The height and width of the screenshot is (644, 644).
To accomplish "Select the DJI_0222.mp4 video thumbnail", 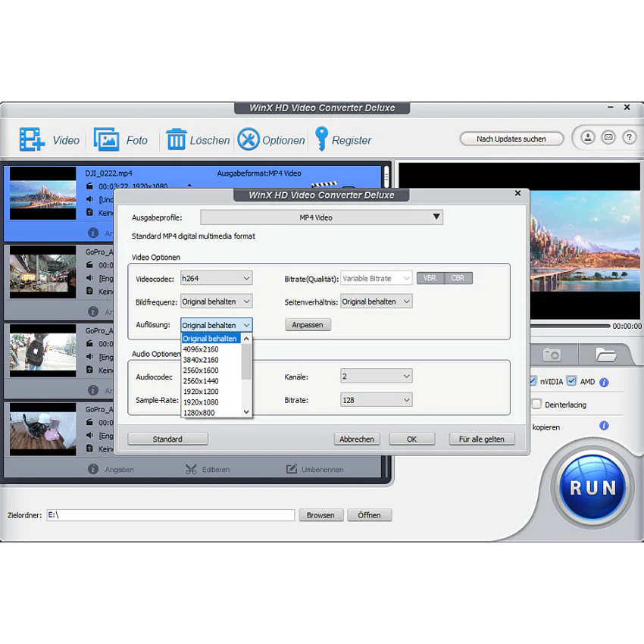I will click(x=42, y=193).
